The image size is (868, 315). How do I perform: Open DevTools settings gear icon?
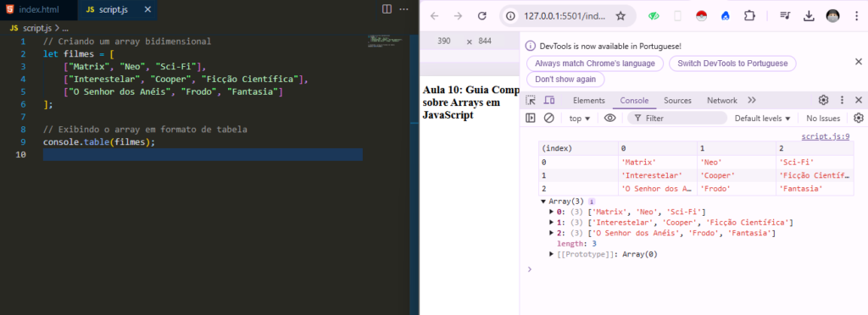coord(823,100)
